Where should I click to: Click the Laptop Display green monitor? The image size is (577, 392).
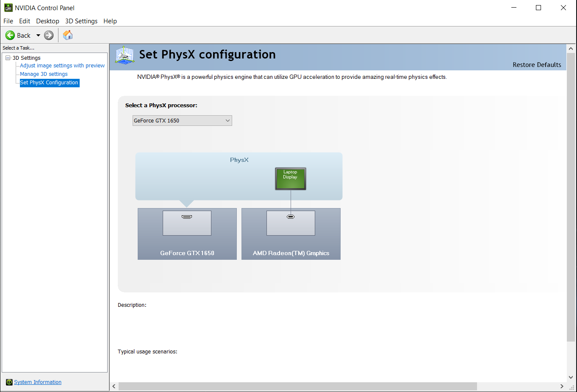(291, 179)
